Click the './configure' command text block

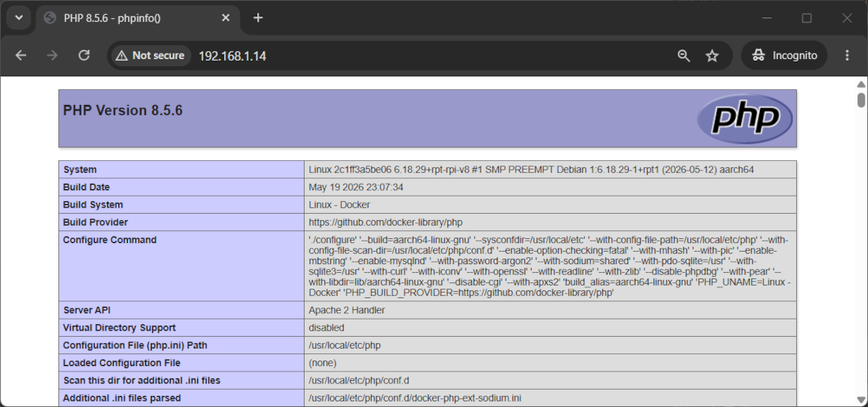click(x=550, y=266)
